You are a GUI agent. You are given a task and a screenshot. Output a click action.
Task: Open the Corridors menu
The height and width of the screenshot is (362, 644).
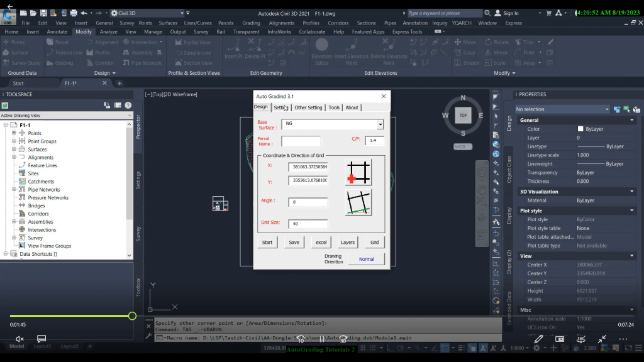(x=338, y=23)
